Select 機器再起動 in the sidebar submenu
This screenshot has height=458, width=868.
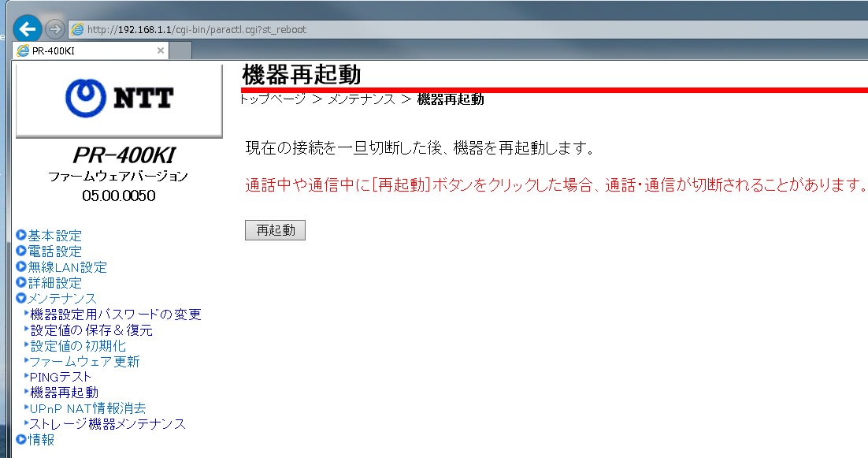point(65,393)
